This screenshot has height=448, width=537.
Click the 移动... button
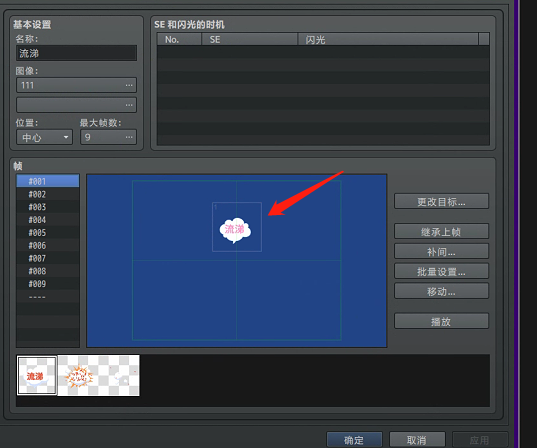441,291
